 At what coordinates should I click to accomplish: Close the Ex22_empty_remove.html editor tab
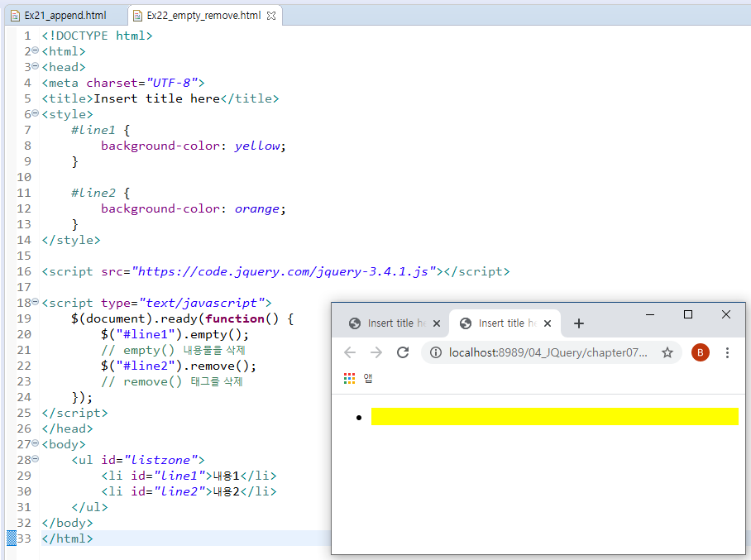click(271, 16)
